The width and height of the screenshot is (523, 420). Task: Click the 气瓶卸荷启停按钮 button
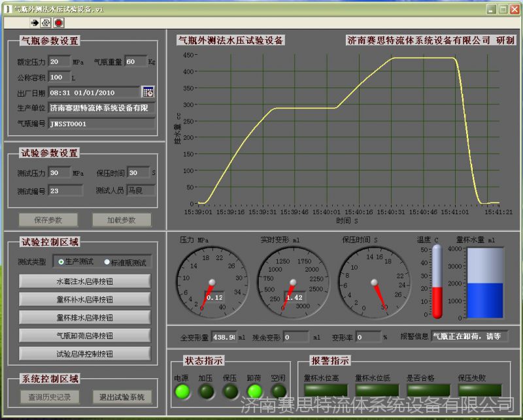click(85, 336)
